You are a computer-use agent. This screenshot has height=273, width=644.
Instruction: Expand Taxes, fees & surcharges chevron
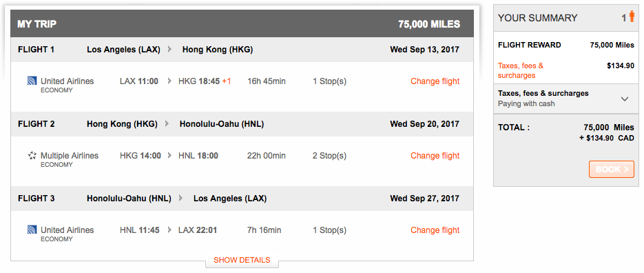click(625, 99)
